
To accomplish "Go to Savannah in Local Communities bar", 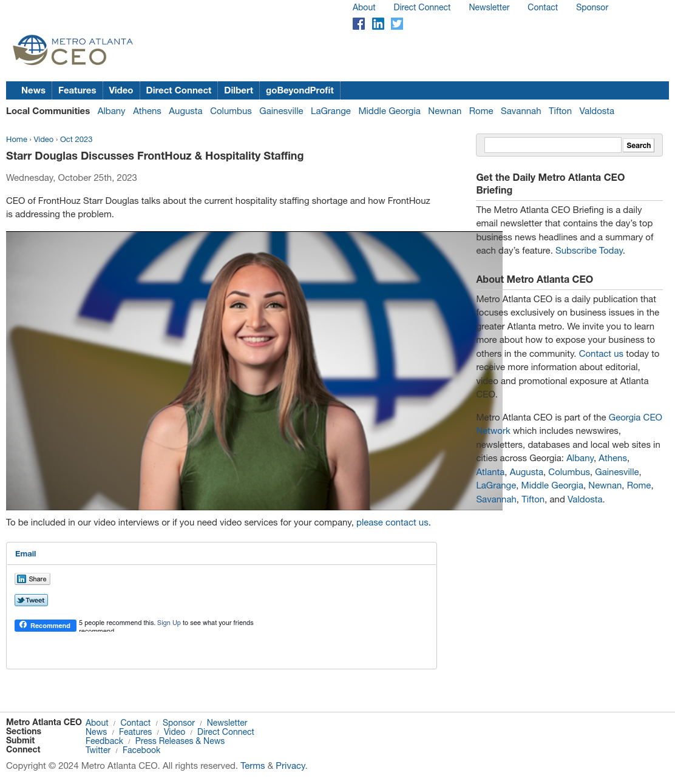I will pos(521,111).
